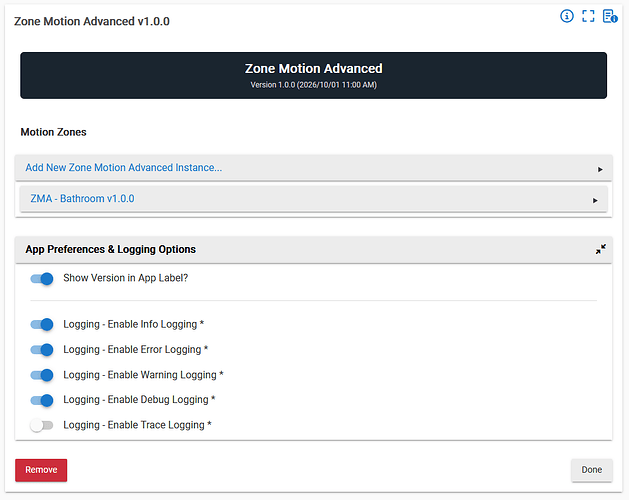Click the Version 1.0.0 date text in banner
Image resolution: width=629 pixels, height=500 pixels.
pyautogui.click(x=313, y=85)
